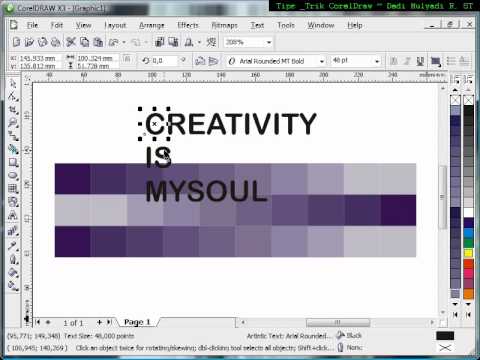Choose the Interactive Blend tool
This screenshot has width=480, height=360.
point(13,231)
